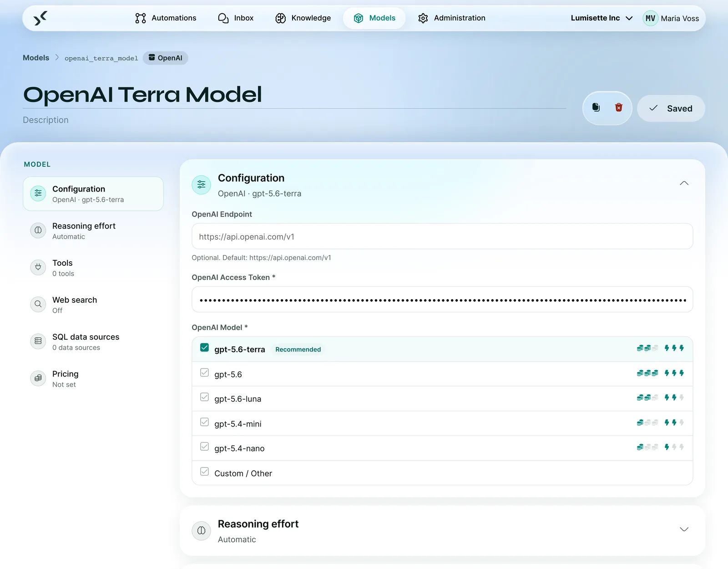The height and width of the screenshot is (569, 728).
Task: Click the Pricing coins icon in sidebar
Action: (38, 378)
